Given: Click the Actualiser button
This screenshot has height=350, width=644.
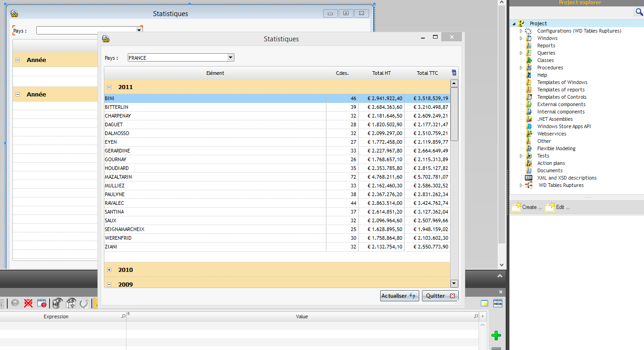Looking at the screenshot, I should coord(399,296).
